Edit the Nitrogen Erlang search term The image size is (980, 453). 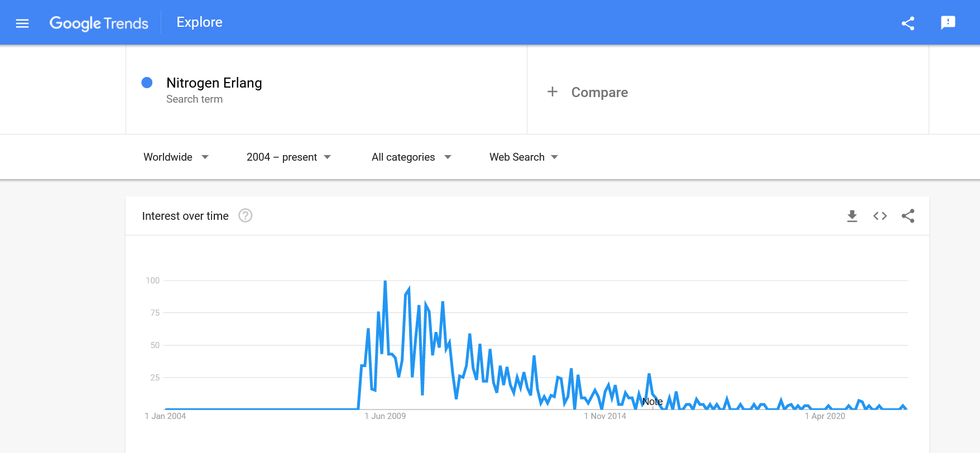click(214, 83)
